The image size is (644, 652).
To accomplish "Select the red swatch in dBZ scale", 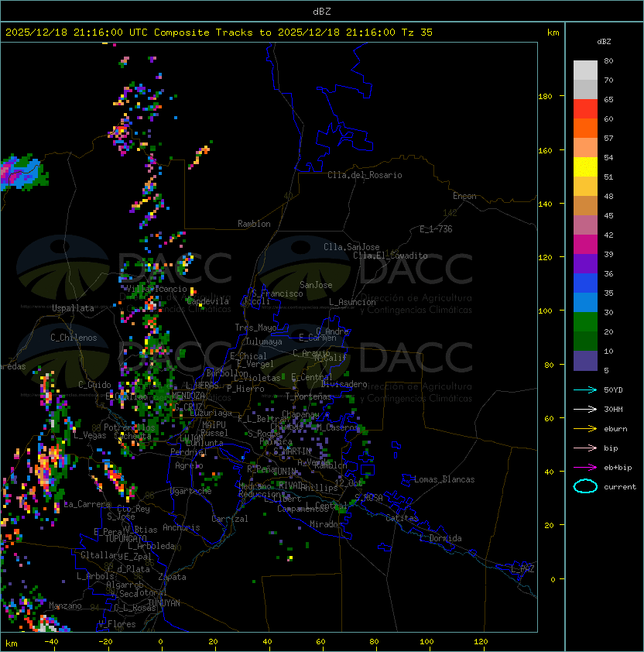I will click(585, 109).
